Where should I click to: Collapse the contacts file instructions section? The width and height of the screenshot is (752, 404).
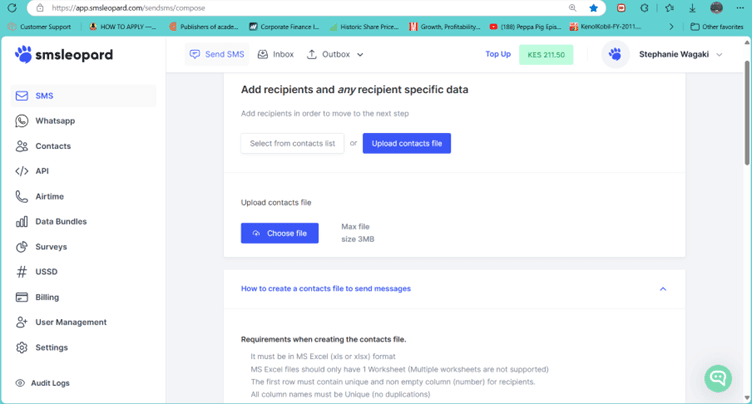[662, 289]
